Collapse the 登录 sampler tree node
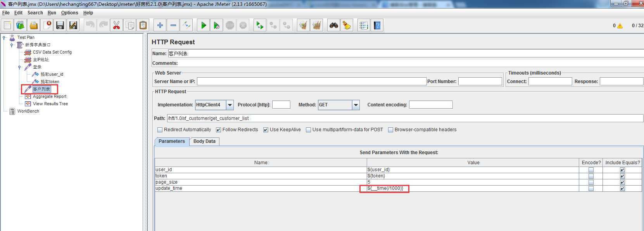Image resolution: width=644 pixels, height=231 pixels. [19, 67]
